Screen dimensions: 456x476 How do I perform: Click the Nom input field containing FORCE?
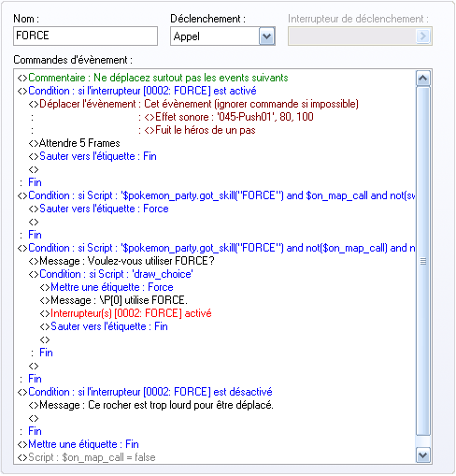[x=85, y=36]
